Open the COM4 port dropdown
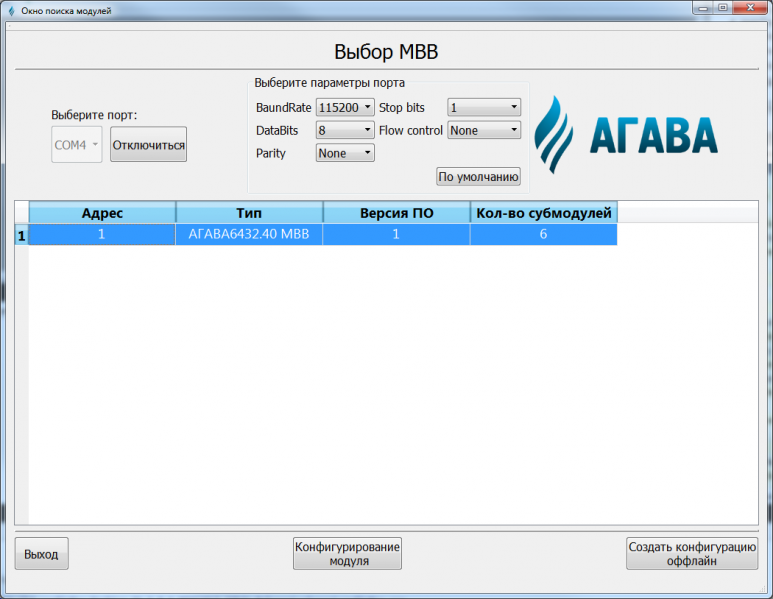The image size is (773, 599). tap(76, 144)
